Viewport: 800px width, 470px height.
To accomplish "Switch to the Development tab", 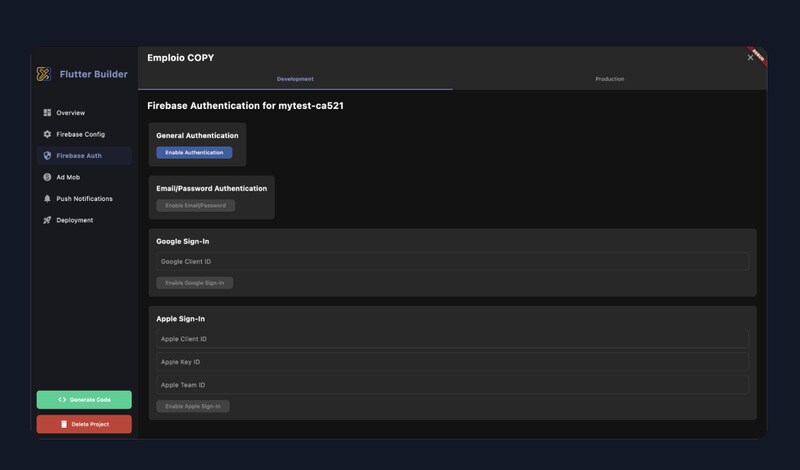I will coord(295,79).
